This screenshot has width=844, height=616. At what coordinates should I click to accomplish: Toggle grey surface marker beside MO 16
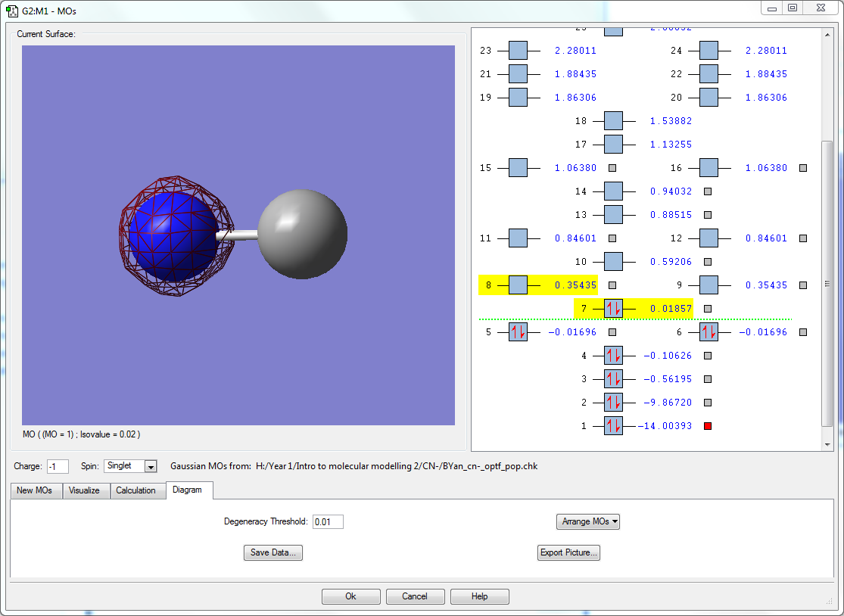[x=803, y=168]
